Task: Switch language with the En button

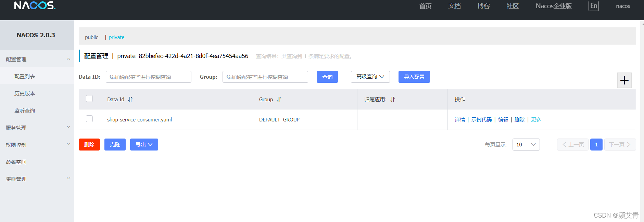Action: (594, 6)
